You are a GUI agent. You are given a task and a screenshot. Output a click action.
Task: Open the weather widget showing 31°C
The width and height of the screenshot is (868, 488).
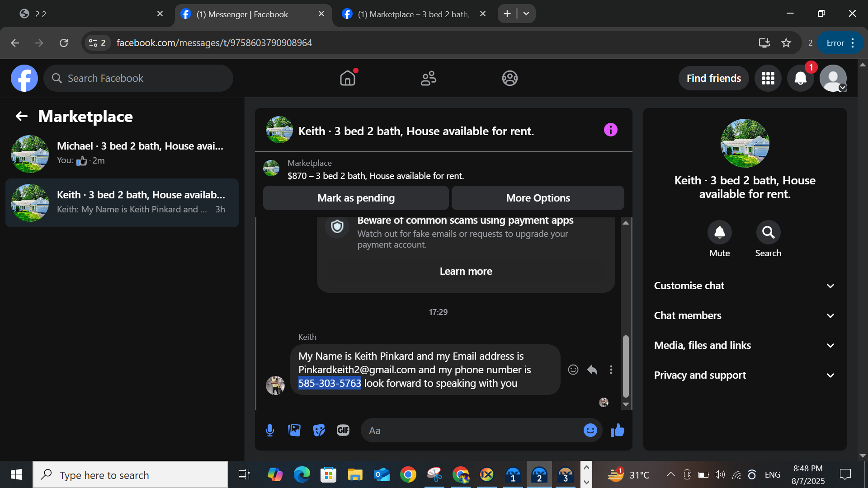click(628, 474)
